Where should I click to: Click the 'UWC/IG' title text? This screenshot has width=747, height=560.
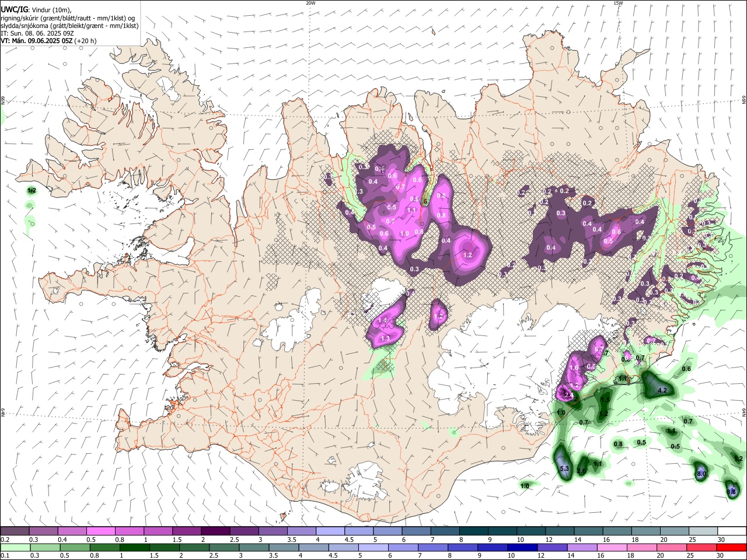pyautogui.click(x=14, y=9)
